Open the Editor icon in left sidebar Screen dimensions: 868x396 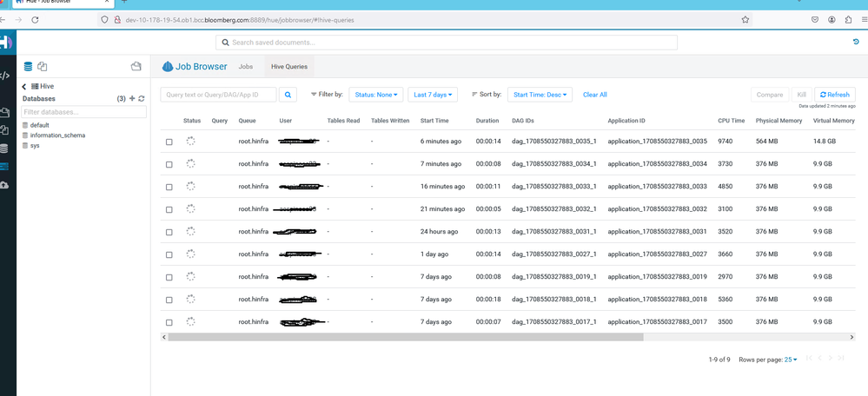[x=3, y=76]
